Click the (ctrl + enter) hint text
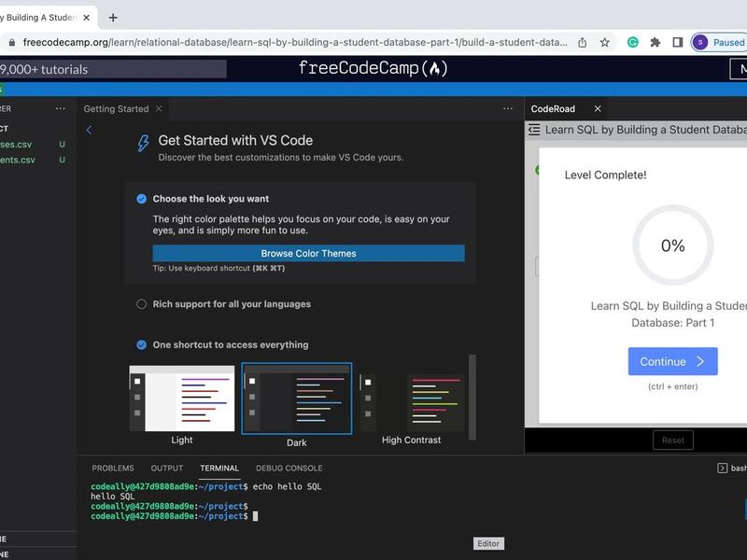 point(672,386)
